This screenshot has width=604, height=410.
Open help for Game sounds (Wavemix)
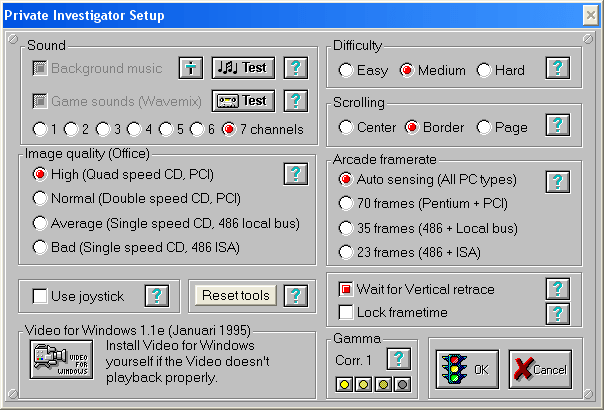tap(296, 101)
